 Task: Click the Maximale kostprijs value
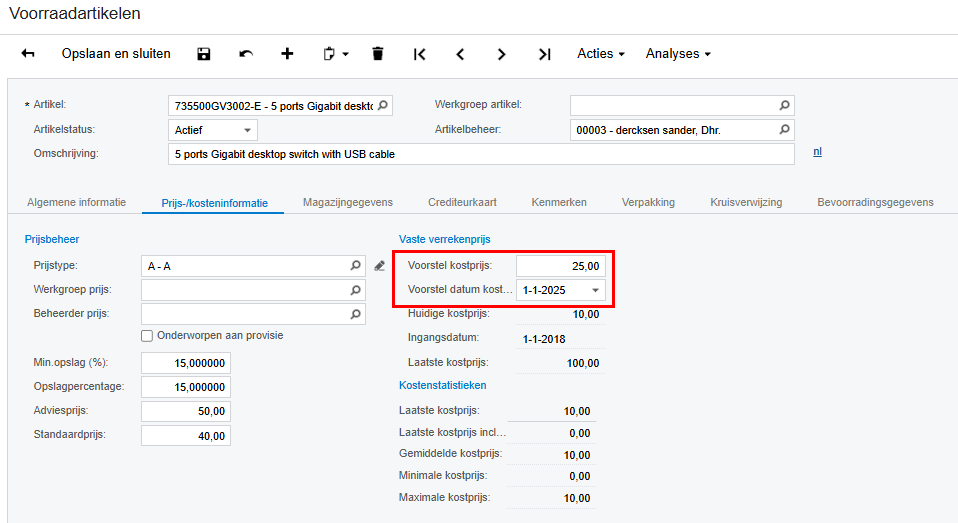[577, 498]
